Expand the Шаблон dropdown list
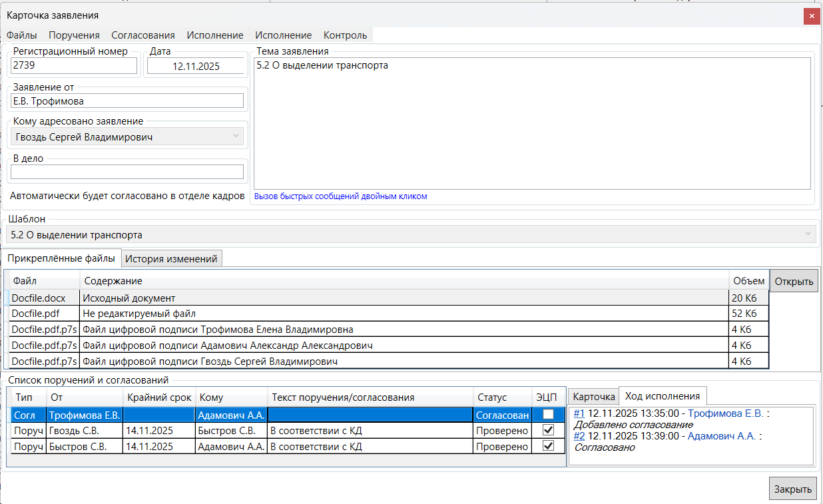The height and width of the screenshot is (504, 823). pos(808,234)
